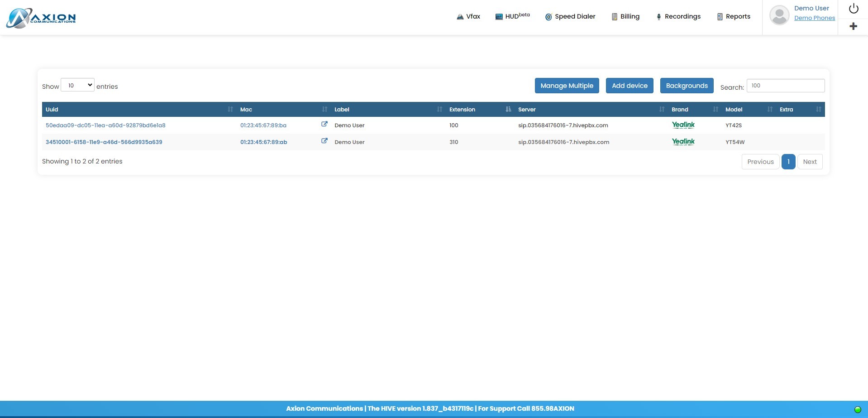Open device uuid 34510001-6158-11e9-a46d-566d9935a639
This screenshot has width=868, height=418.
[x=104, y=142]
